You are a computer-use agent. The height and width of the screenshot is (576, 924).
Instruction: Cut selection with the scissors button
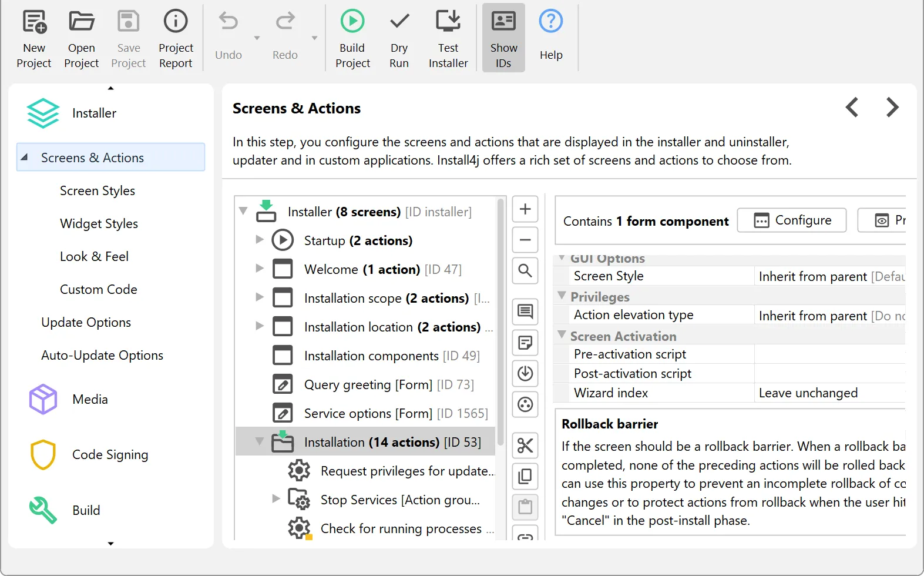525,446
